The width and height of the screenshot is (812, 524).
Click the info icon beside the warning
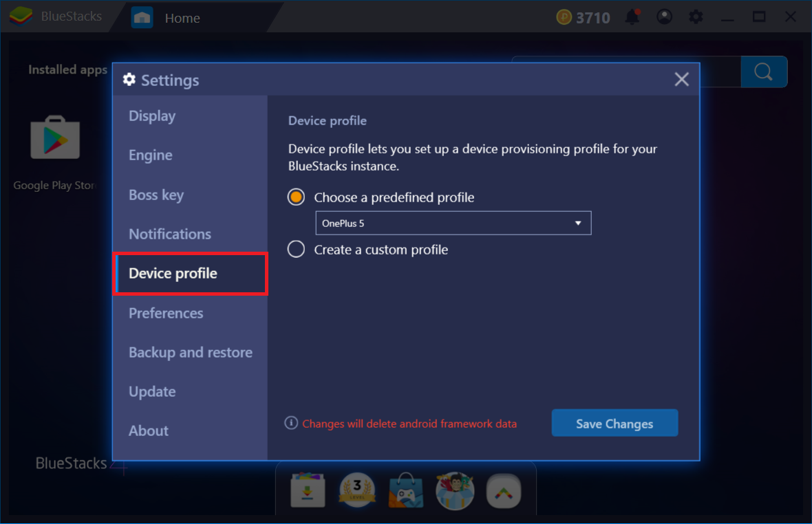click(x=291, y=423)
